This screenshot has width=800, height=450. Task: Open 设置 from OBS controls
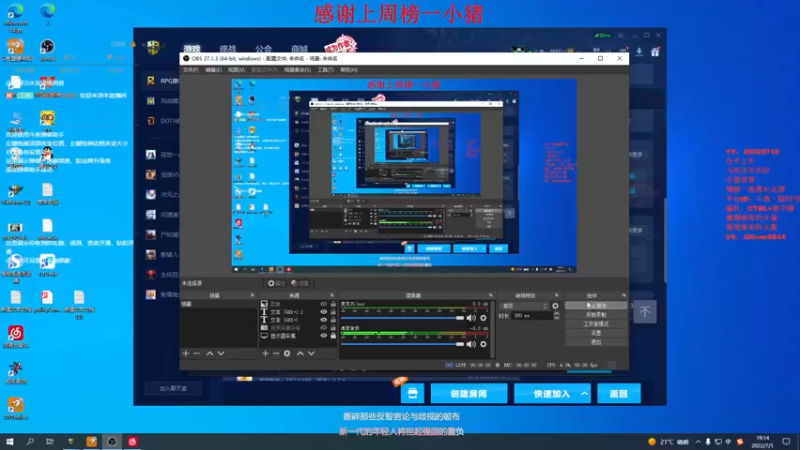(596, 333)
